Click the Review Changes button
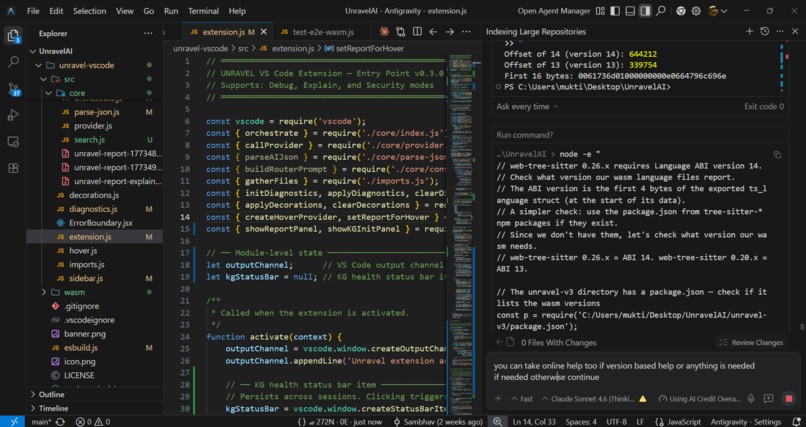Image resolution: width=806 pixels, height=427 pixels. 751,342
